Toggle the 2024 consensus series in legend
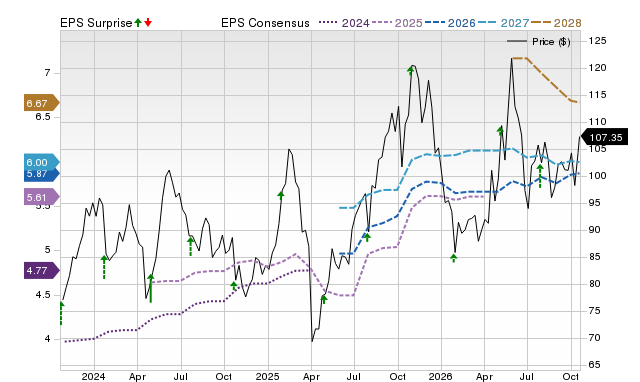This screenshot has width=640, height=382. 344,23
